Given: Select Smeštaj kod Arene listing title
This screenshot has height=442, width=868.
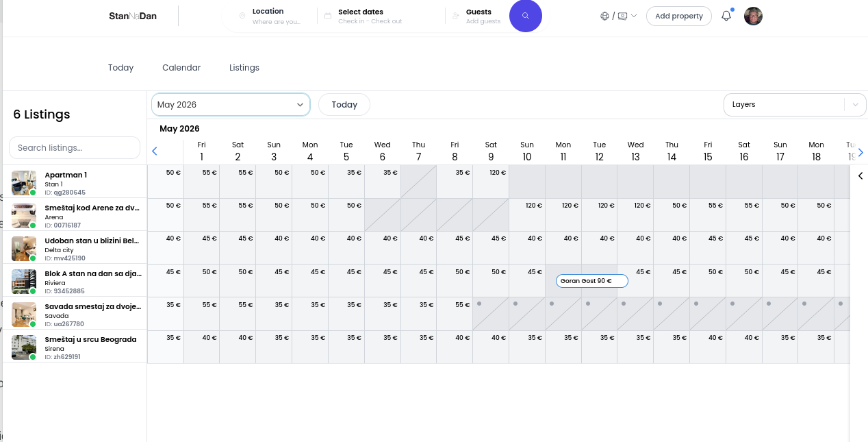Looking at the screenshot, I should [92, 208].
